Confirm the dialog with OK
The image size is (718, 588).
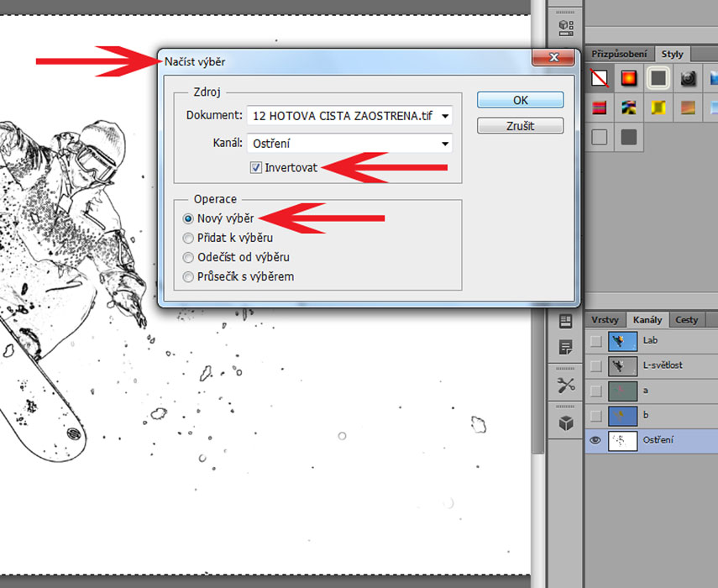520,100
